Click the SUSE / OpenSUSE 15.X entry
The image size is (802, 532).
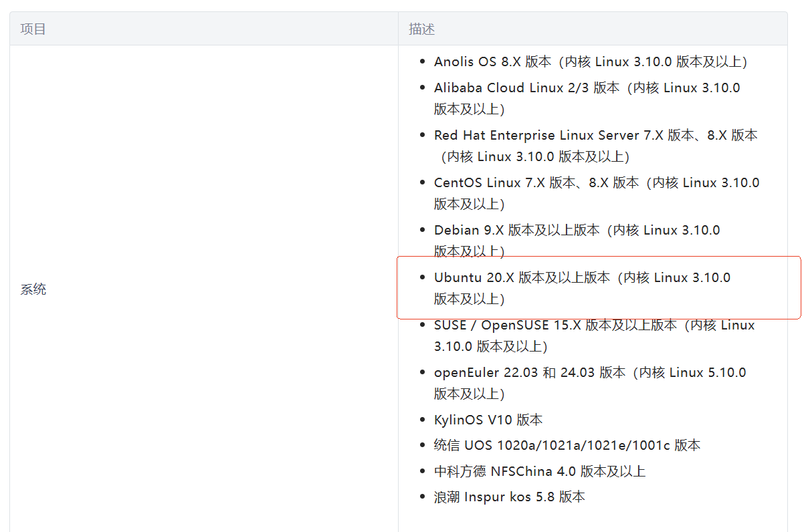click(x=594, y=336)
